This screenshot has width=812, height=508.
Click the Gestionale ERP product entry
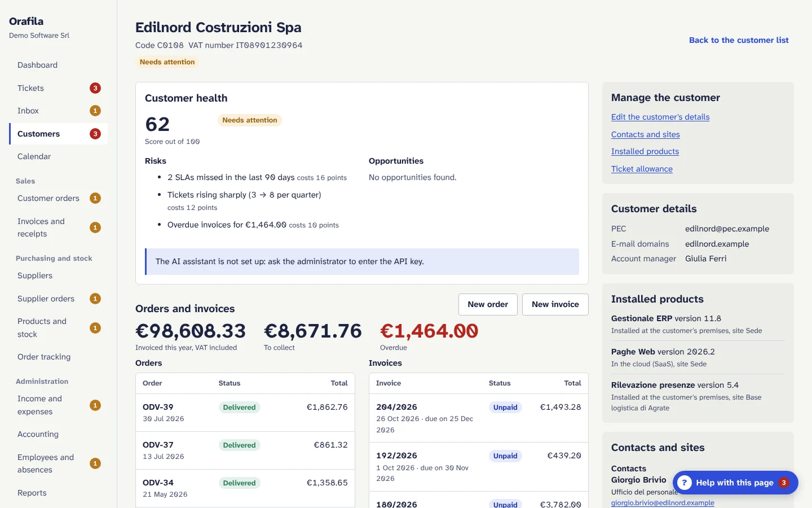pos(698,324)
